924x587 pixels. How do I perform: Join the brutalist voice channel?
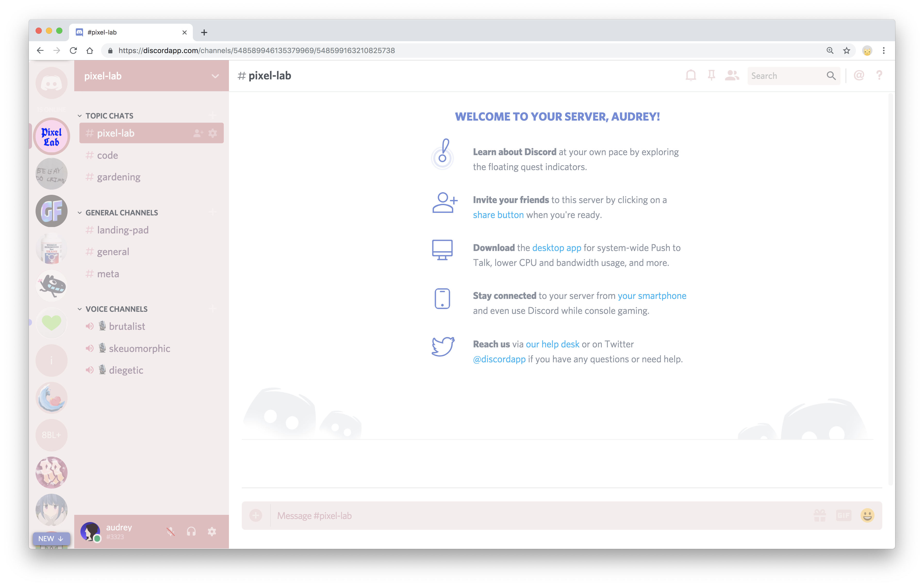[x=127, y=327]
